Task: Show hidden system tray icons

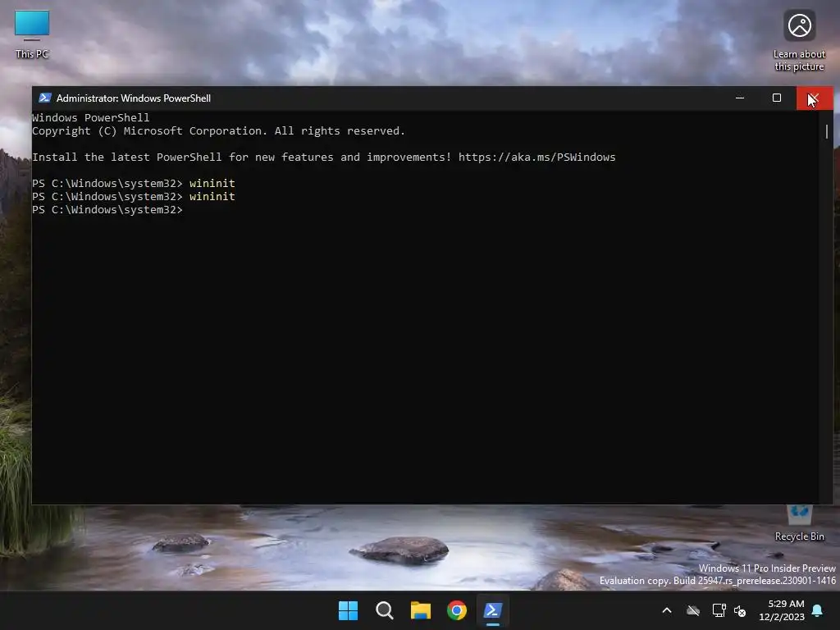Action: pos(667,610)
